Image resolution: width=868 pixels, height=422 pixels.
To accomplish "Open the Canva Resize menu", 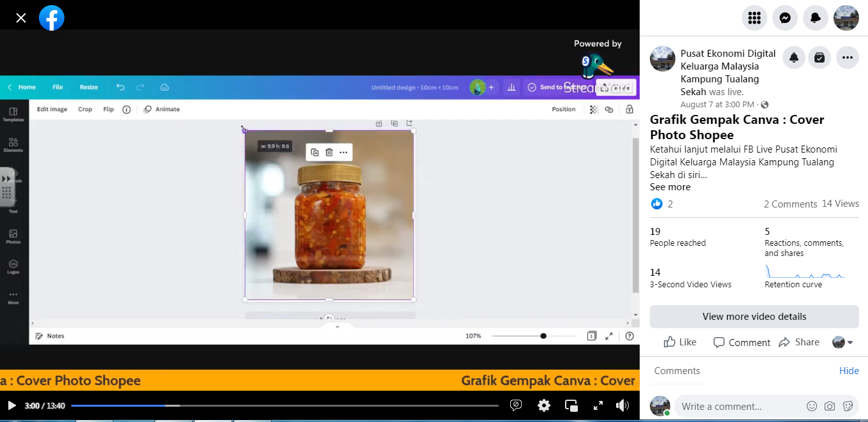I will coord(89,87).
